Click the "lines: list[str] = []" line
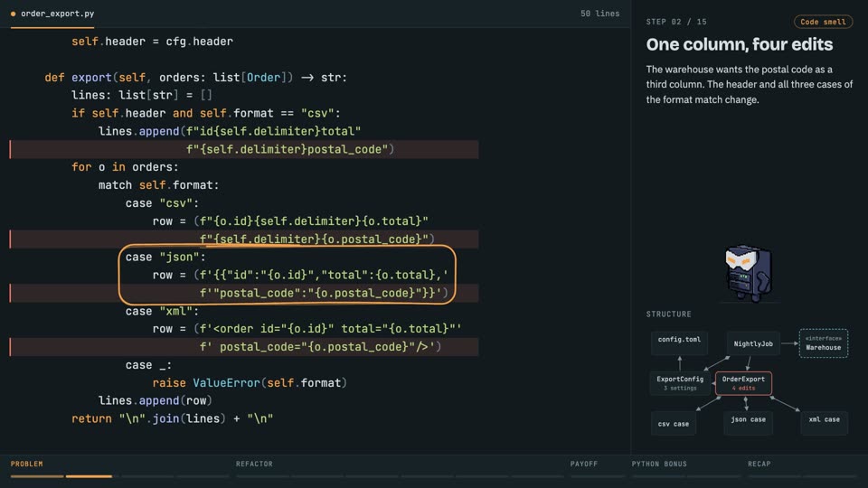868x488 pixels. click(x=142, y=95)
